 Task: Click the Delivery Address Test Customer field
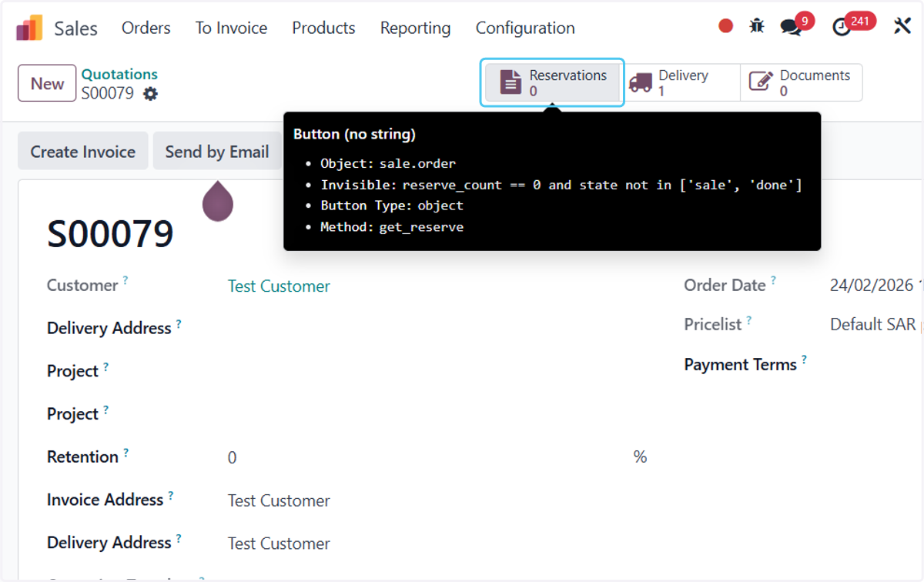(x=279, y=544)
